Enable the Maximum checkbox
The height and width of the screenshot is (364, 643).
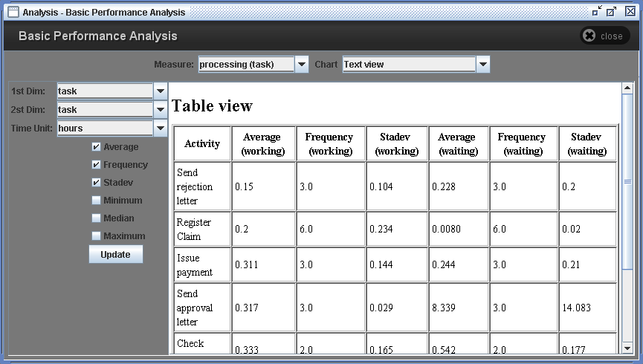[96, 236]
